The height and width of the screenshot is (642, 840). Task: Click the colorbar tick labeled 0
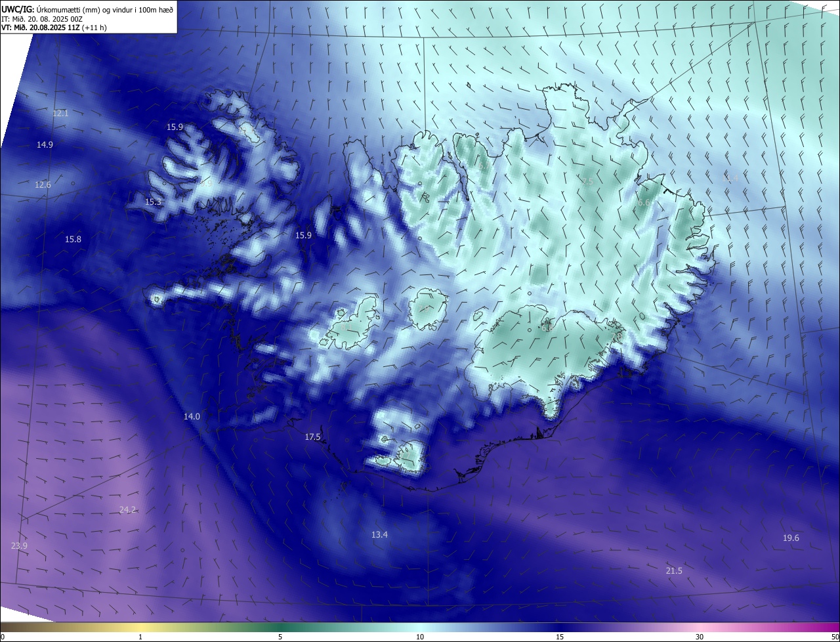[x=2, y=637]
